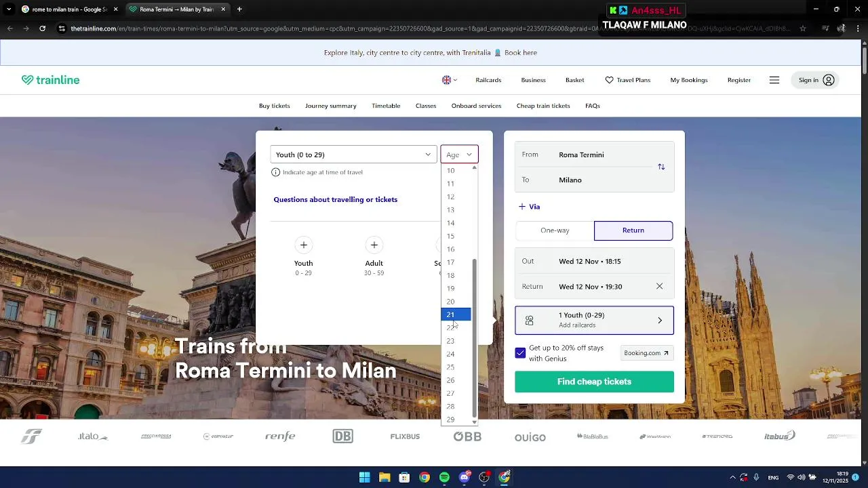The width and height of the screenshot is (868, 488).
Task: Close the Roma Termini – Milan tab
Action: pos(223,9)
